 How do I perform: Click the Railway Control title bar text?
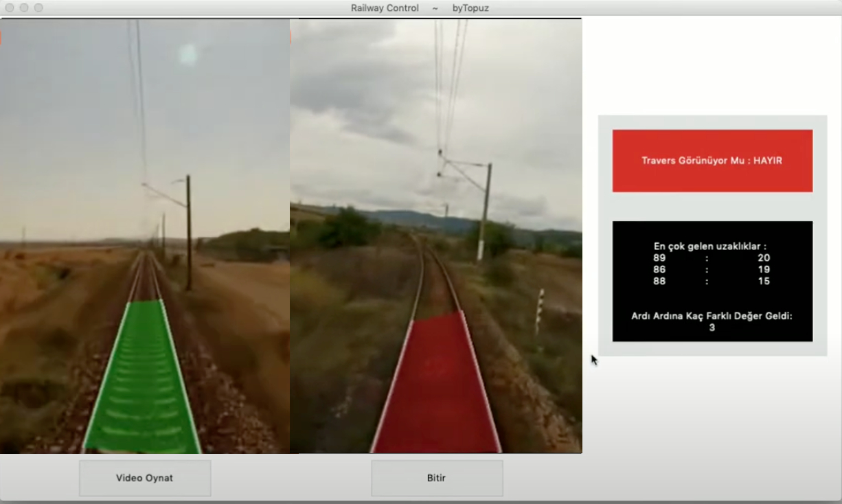[x=384, y=8]
